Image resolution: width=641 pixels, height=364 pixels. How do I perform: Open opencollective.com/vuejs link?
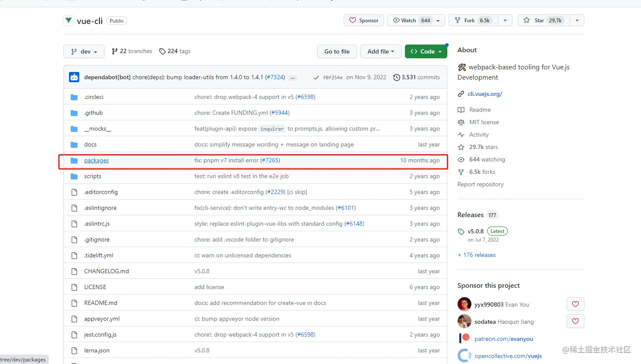coord(508,356)
